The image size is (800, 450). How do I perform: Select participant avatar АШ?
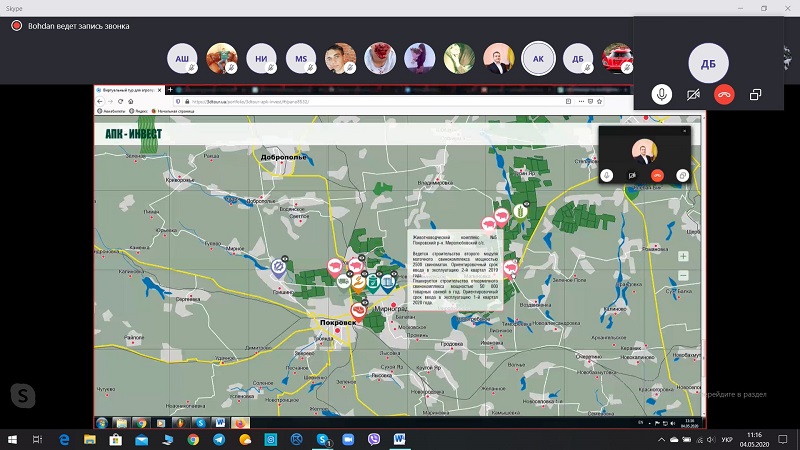[x=182, y=59]
